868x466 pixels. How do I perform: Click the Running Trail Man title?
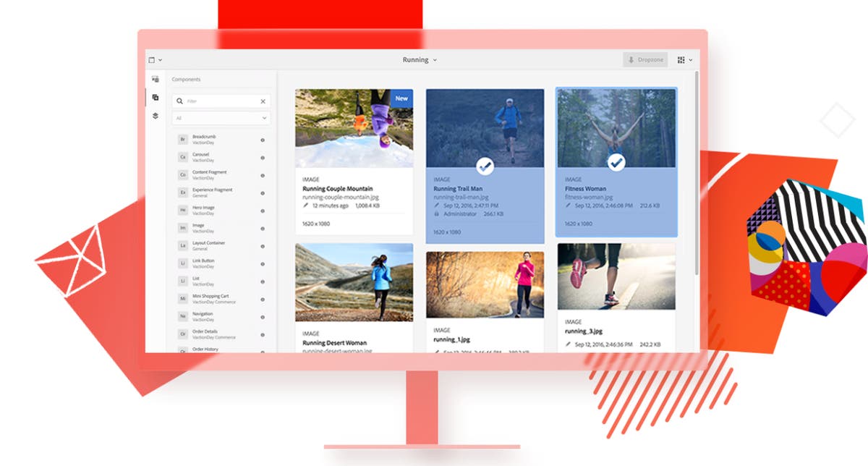[x=458, y=189]
